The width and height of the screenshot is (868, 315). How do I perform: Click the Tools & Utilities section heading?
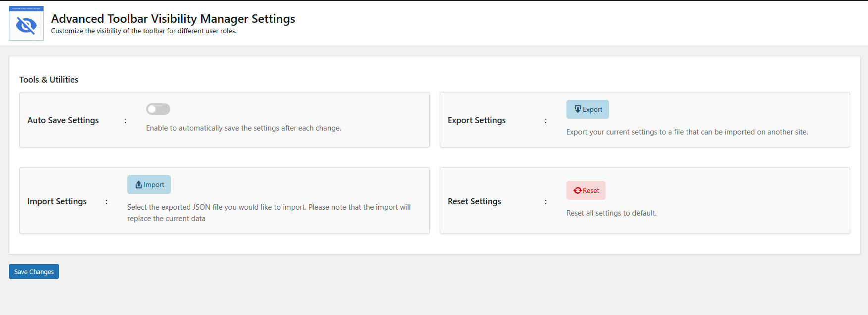coord(49,80)
